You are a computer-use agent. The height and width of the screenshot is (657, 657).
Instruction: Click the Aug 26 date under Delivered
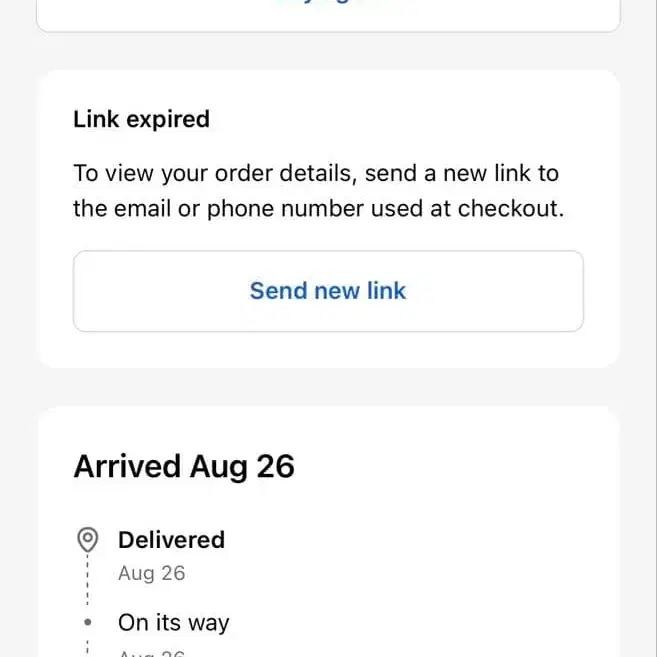coord(151,573)
